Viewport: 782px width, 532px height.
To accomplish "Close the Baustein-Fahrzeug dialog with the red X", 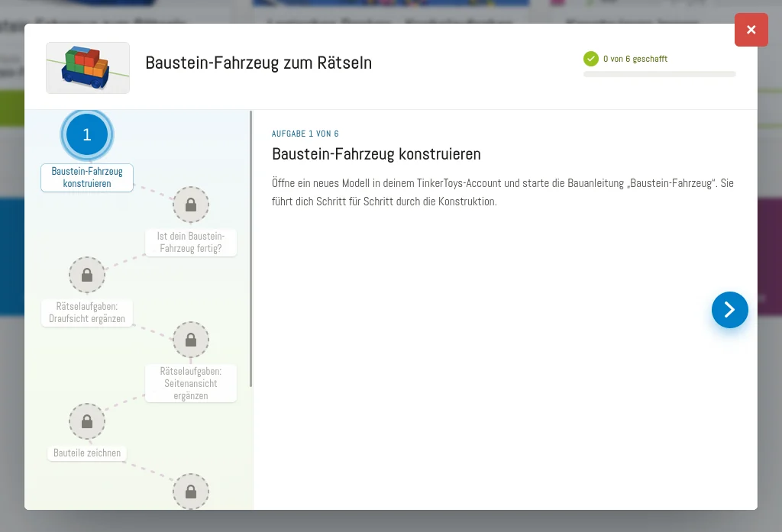I will coord(751,30).
